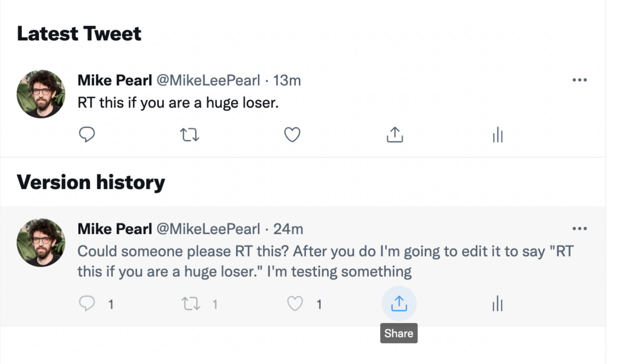Click the share/upload icon on latest tweet
Image resolution: width=624 pixels, height=364 pixels.
[395, 135]
